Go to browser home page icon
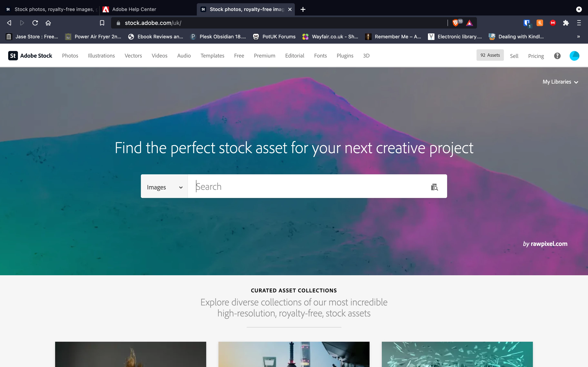This screenshot has height=367, width=588. point(48,23)
